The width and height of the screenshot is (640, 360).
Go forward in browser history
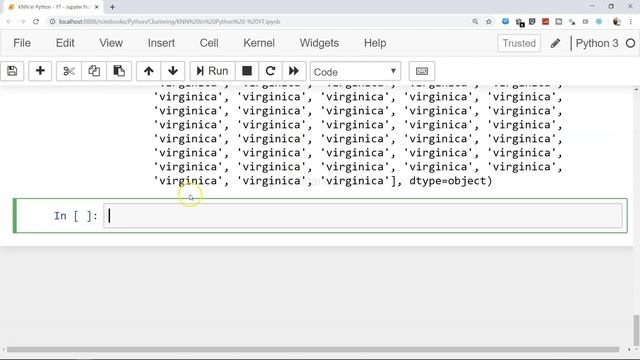tap(22, 22)
